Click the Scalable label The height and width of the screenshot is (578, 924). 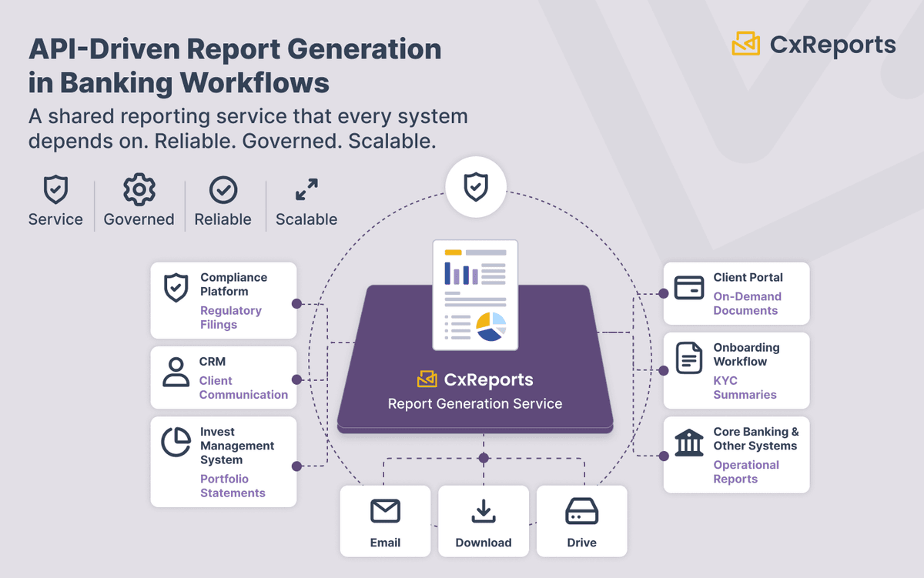point(306,219)
